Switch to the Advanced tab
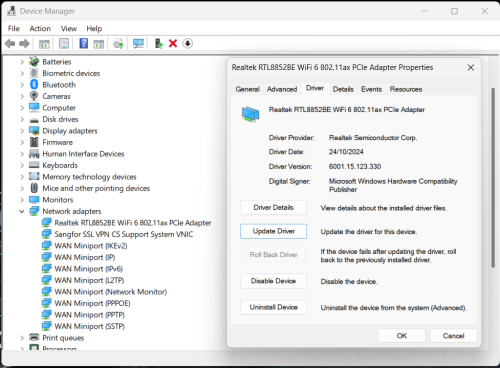Screen dimensions: 500x368 [x=282, y=89]
